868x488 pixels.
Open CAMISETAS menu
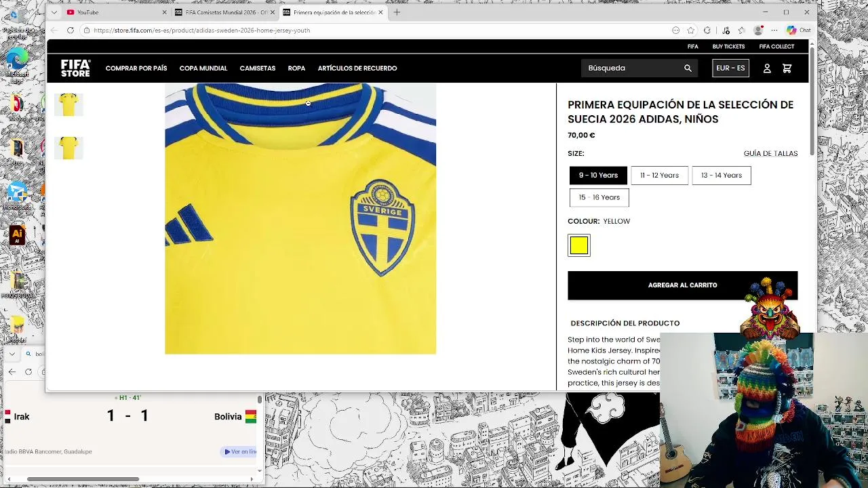(258, 68)
